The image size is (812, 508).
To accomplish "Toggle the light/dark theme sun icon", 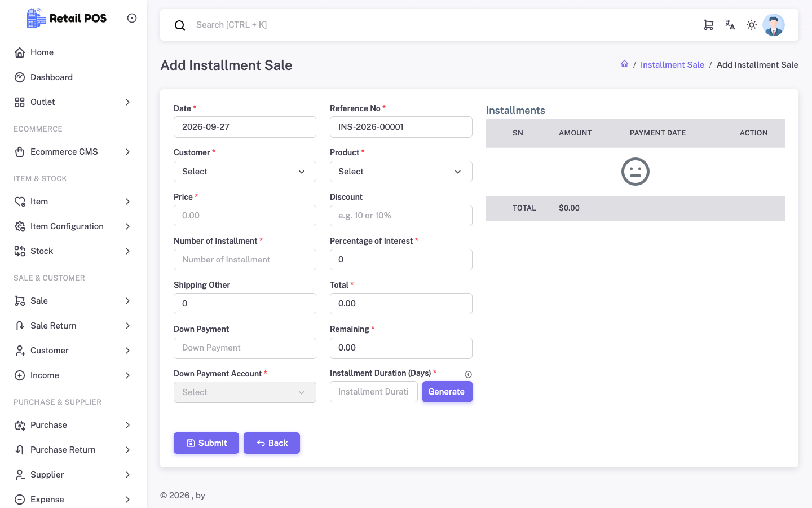I will tap(752, 25).
